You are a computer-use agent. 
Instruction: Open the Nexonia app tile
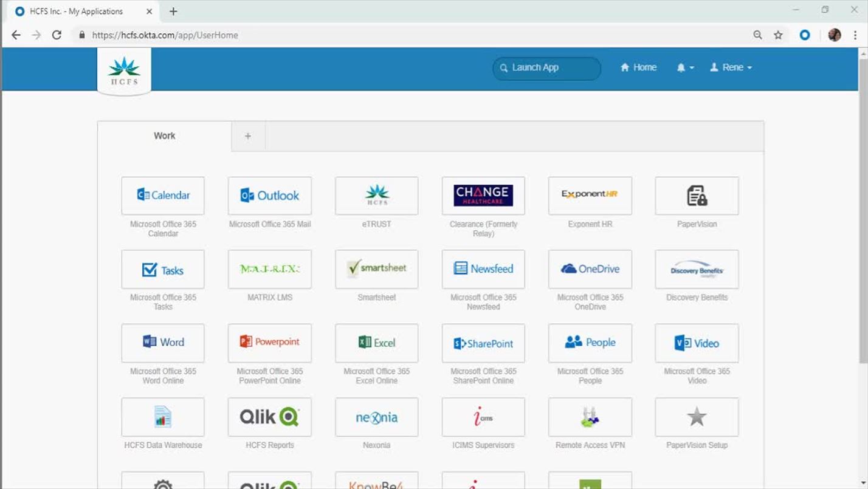(376, 417)
